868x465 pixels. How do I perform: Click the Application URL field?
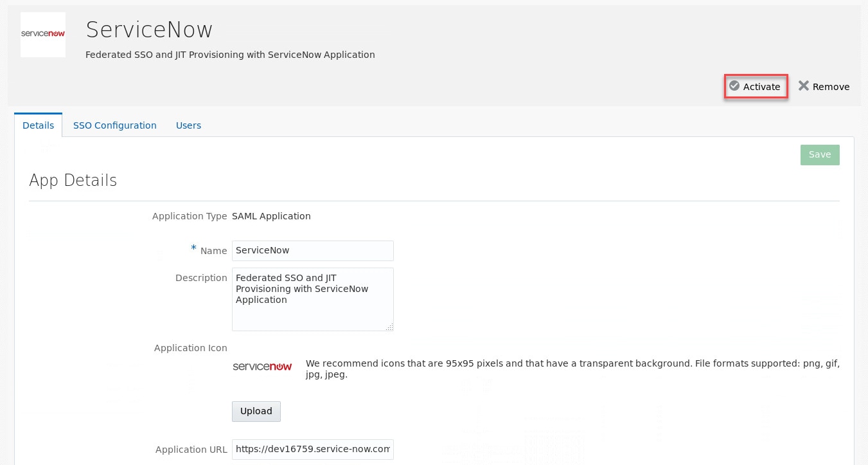point(312,450)
